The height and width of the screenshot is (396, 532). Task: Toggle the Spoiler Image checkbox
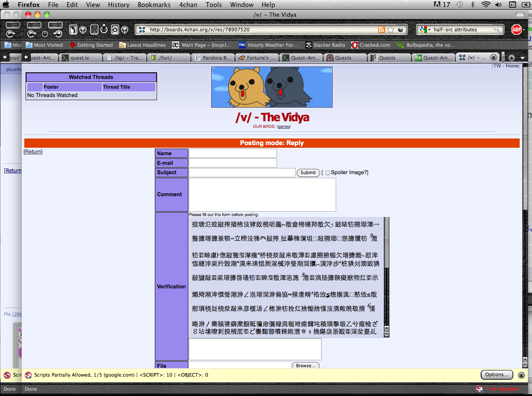[x=328, y=173]
